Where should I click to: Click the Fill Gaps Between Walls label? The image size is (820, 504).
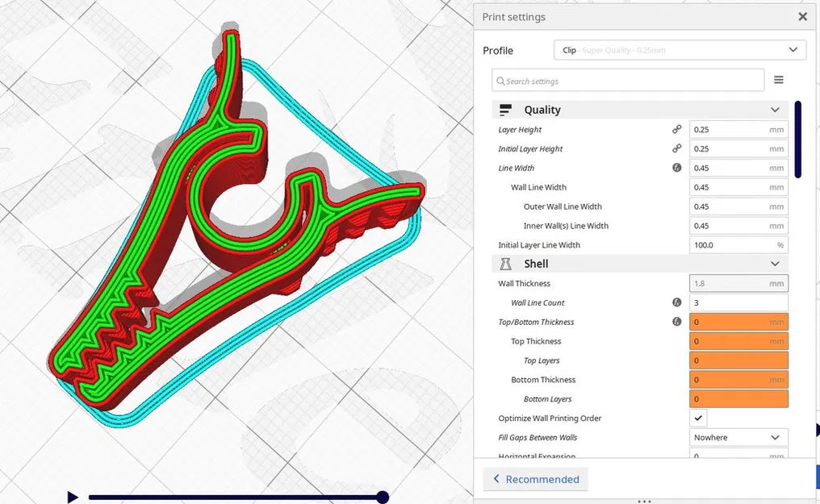click(538, 438)
